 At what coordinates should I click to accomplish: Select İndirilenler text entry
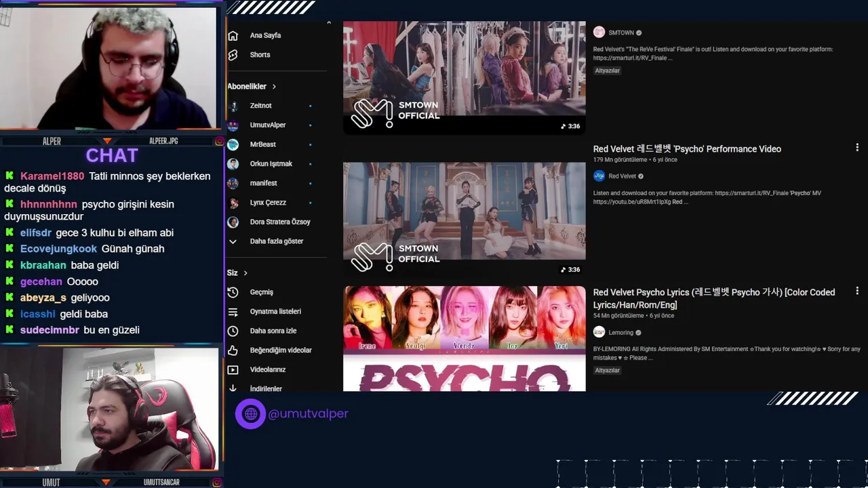pyautogui.click(x=266, y=388)
